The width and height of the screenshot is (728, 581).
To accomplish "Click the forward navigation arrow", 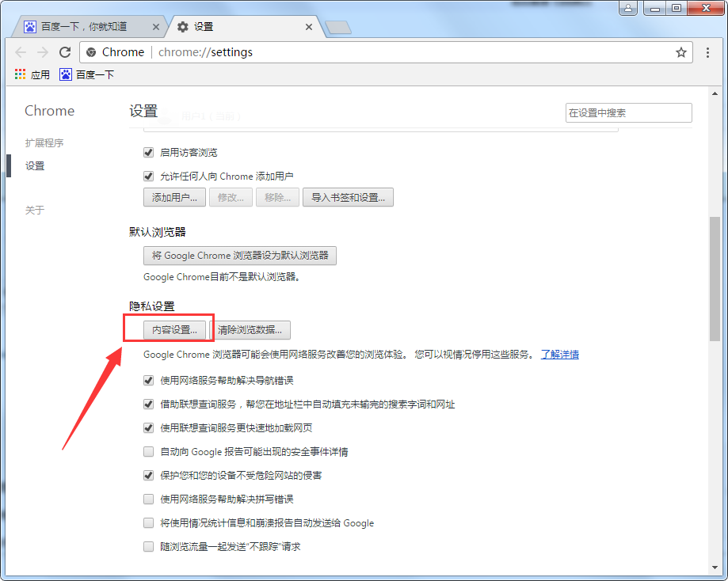I will (43, 52).
